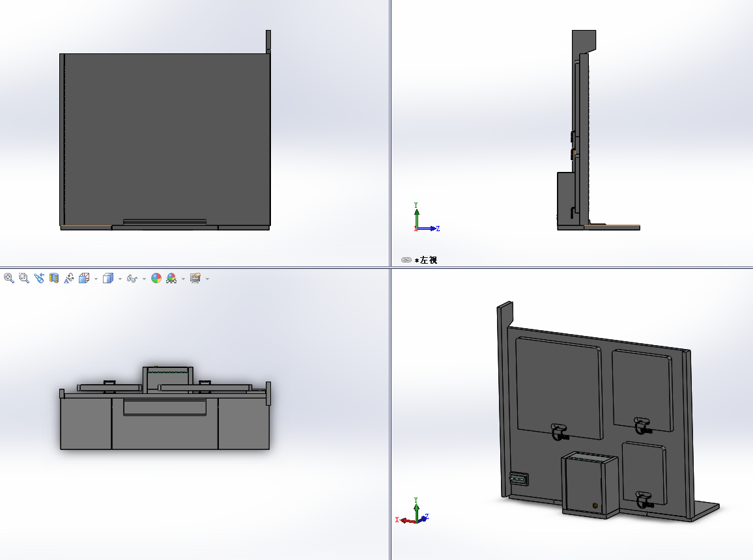The height and width of the screenshot is (560, 753).
Task: Expand the View Orientation dropdown arrow
Action: tap(96, 279)
